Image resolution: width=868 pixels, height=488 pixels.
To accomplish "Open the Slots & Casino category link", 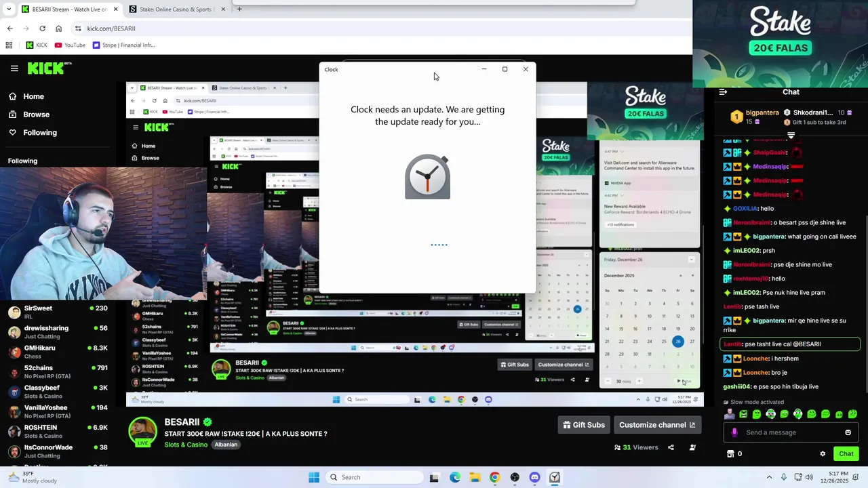I will pyautogui.click(x=186, y=445).
